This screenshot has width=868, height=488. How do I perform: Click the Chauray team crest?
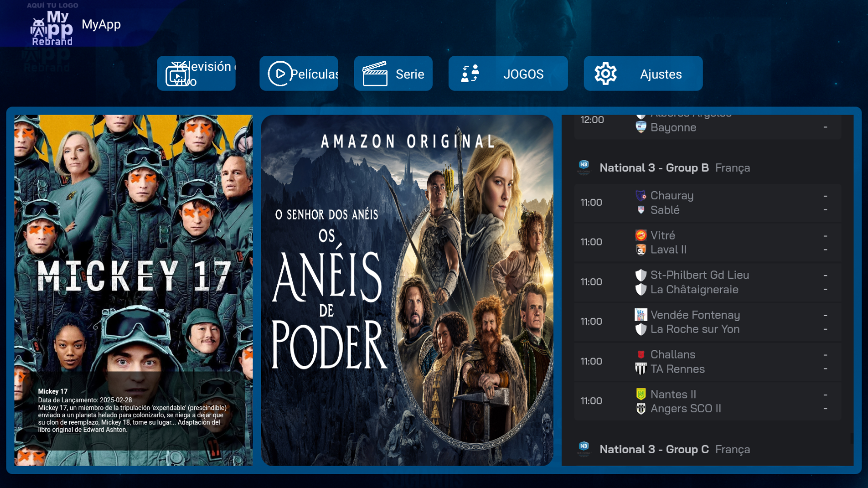click(641, 195)
